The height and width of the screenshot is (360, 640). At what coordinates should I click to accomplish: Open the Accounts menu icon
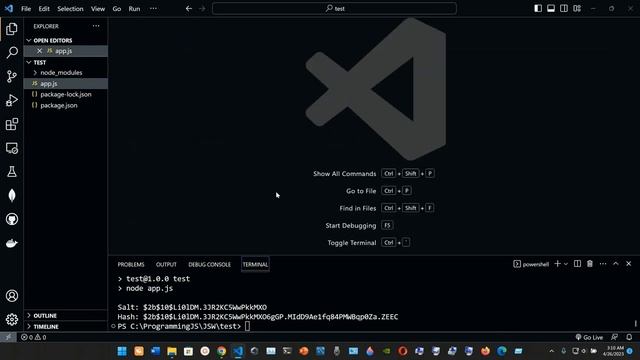(12, 296)
